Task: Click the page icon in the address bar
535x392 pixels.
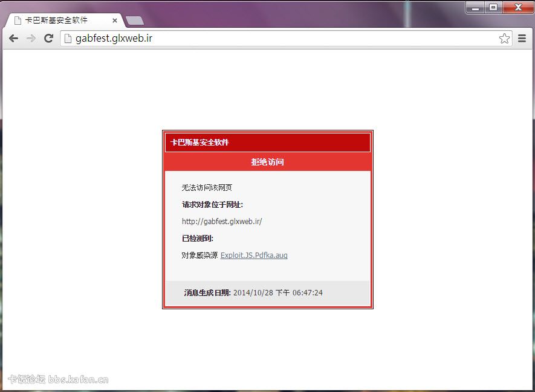Action: (68, 38)
